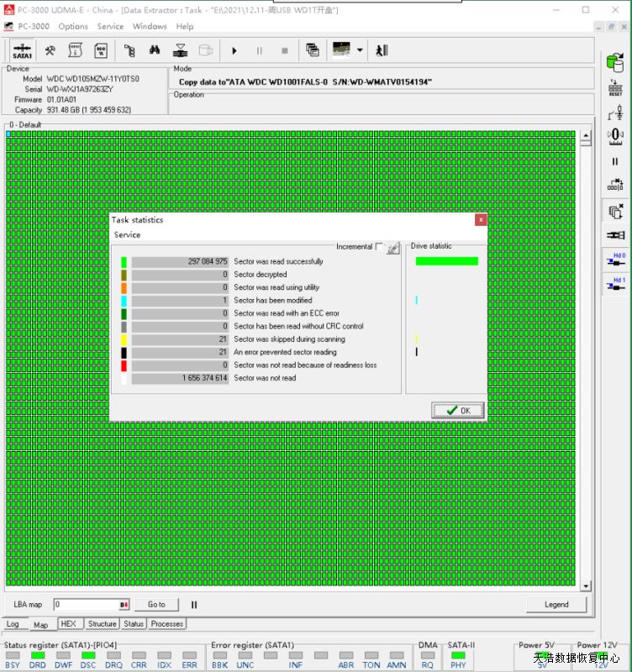
Task: Toggle the Incremental checkbox
Action: [380, 247]
